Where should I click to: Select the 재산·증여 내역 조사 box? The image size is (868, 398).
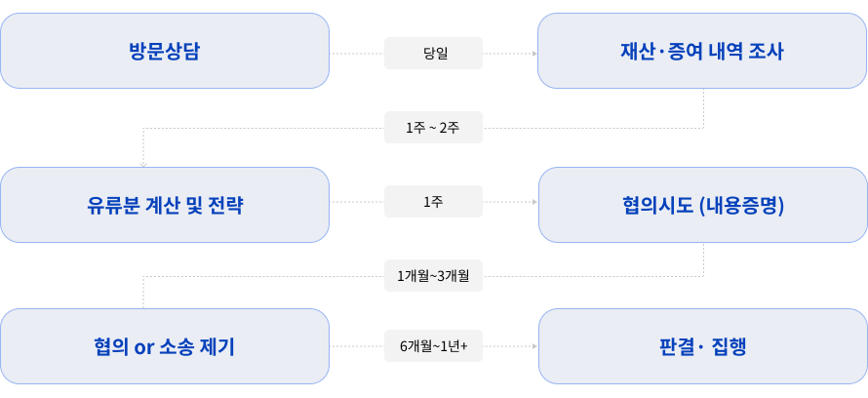[702, 51]
